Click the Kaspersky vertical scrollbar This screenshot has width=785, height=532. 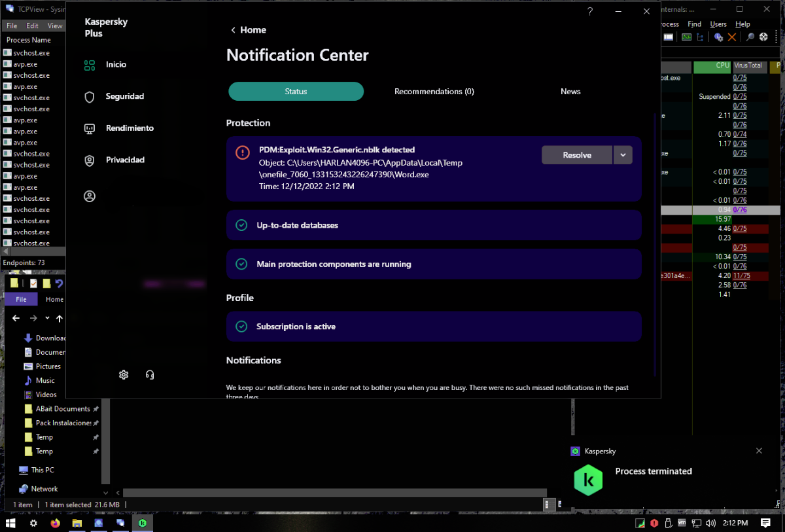pyautogui.click(x=655, y=245)
